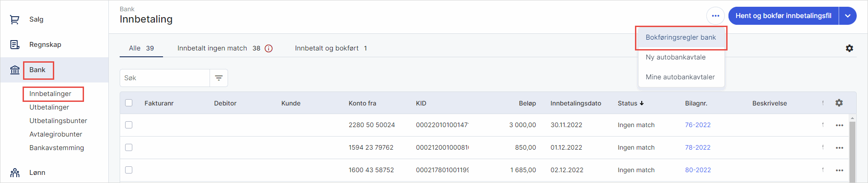Select the checkbox for the 850,00 payment
The width and height of the screenshot is (868, 183).
(x=129, y=147)
